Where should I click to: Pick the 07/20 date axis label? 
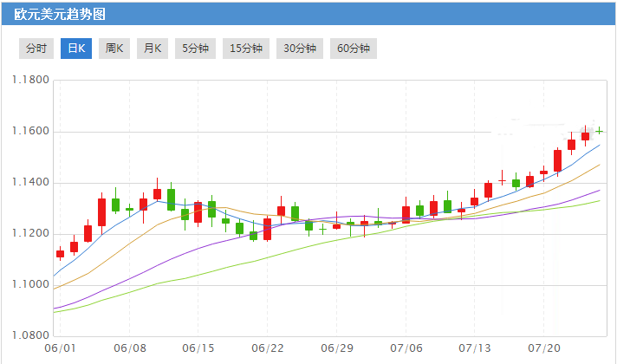(543, 348)
